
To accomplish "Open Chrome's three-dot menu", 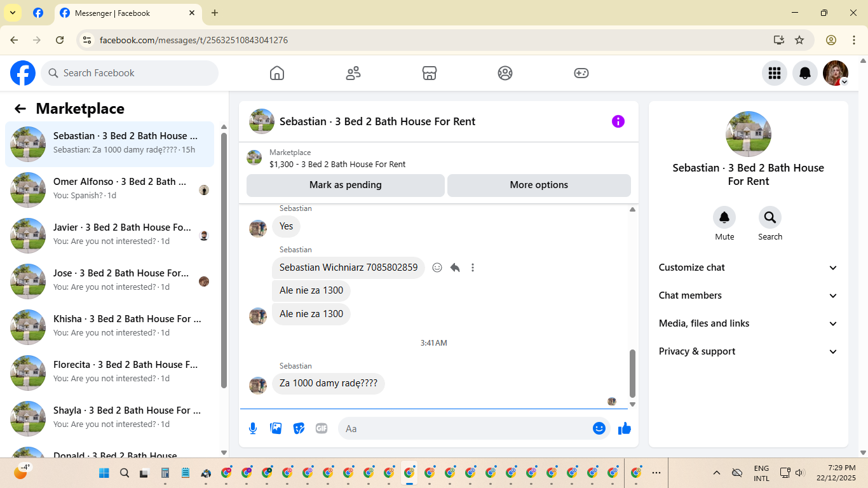I will click(854, 40).
